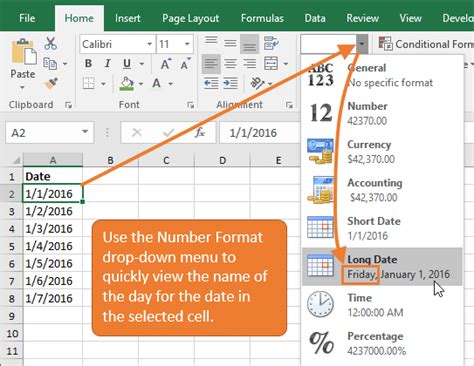The image size is (474, 366).
Task: Switch to the Insert tab
Action: pos(127,18)
